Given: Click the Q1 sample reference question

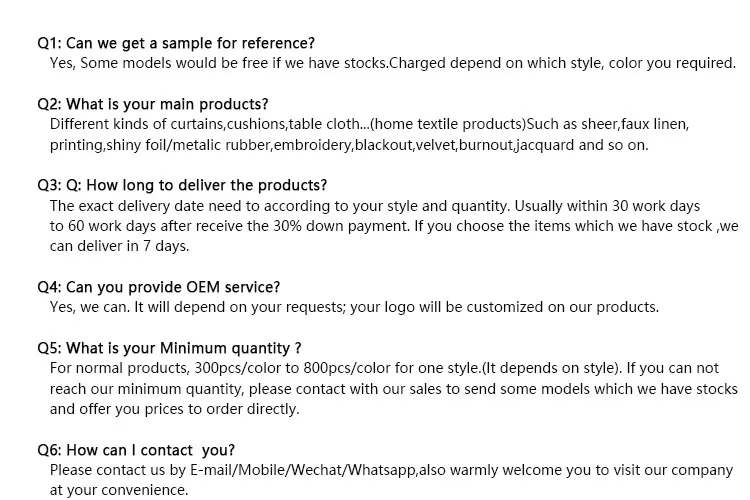Looking at the screenshot, I should 176,43.
